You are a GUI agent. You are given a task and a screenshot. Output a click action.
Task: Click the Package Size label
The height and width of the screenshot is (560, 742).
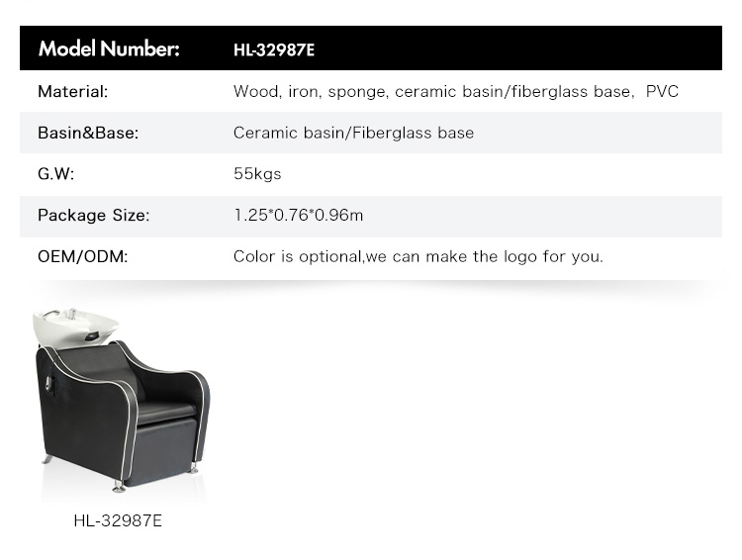(94, 216)
